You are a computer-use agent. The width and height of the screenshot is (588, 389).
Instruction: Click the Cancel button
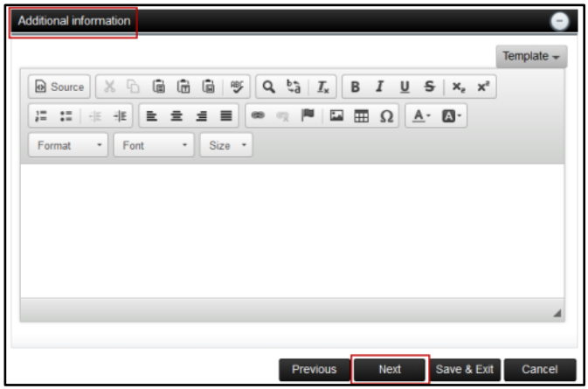tap(540, 370)
